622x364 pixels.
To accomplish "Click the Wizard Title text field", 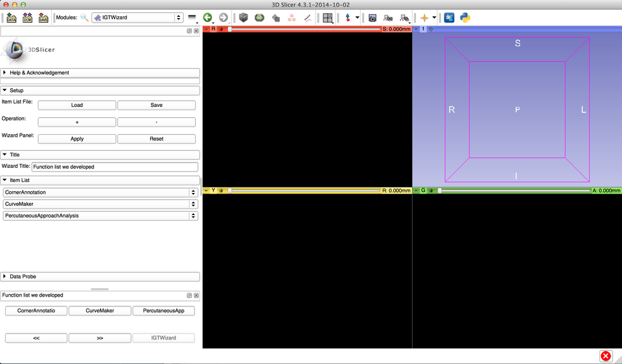I will 115,166.
